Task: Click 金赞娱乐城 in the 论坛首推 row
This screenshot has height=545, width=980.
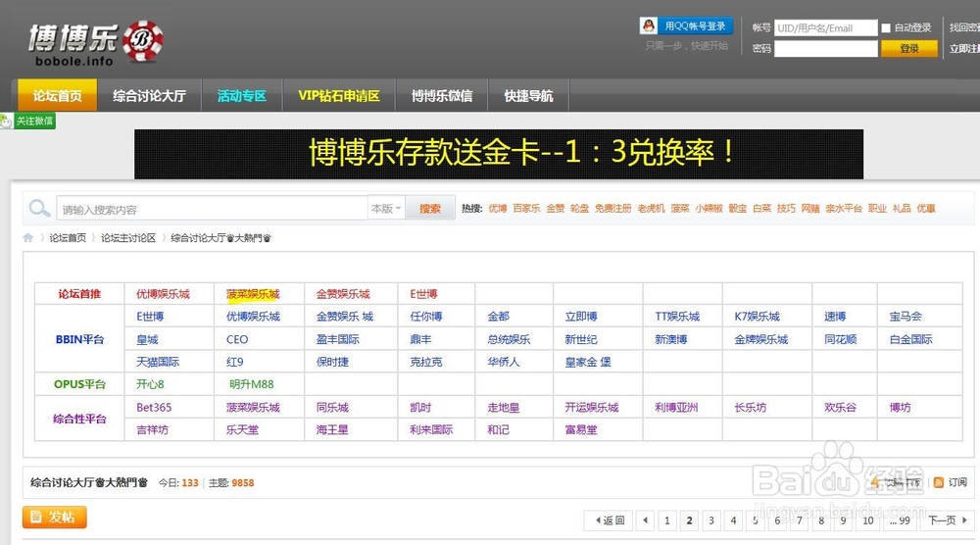Action: coord(343,294)
